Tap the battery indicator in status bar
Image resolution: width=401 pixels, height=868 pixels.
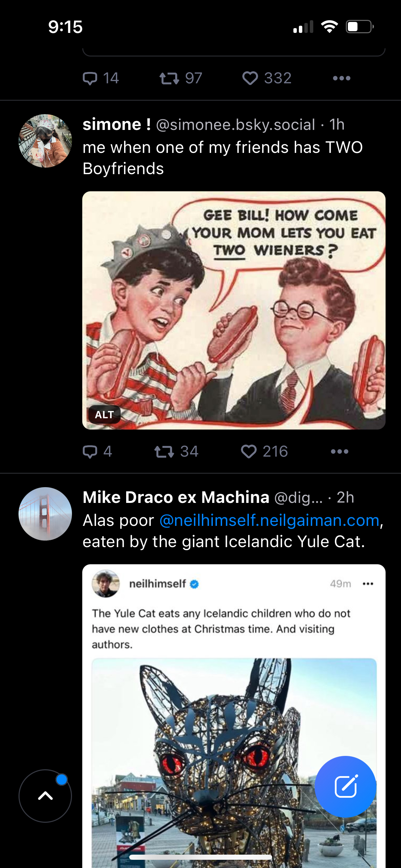click(x=359, y=27)
